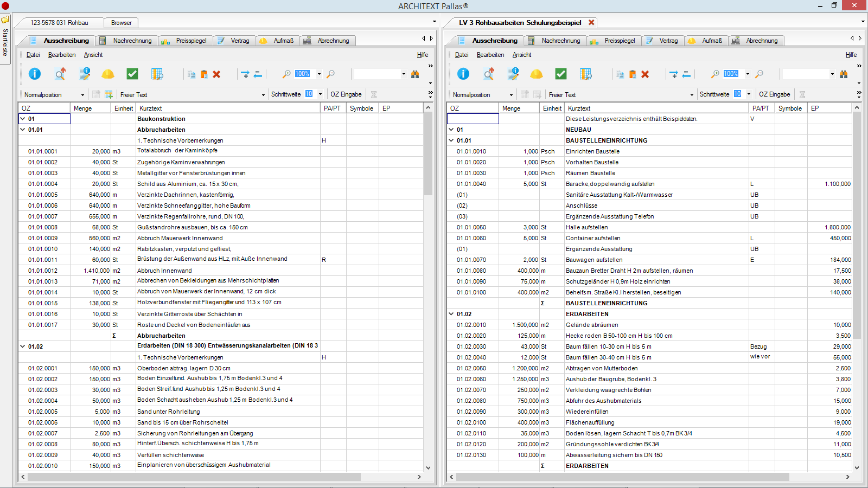The width and height of the screenshot is (868, 488).
Task: Click the green checkmark icon in left toolbar
Action: [x=132, y=74]
